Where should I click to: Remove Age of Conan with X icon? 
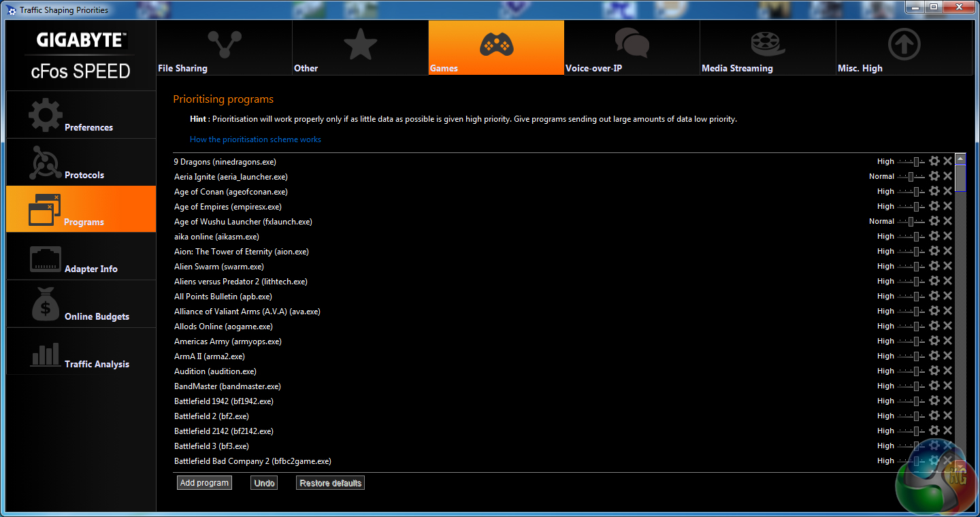click(947, 191)
